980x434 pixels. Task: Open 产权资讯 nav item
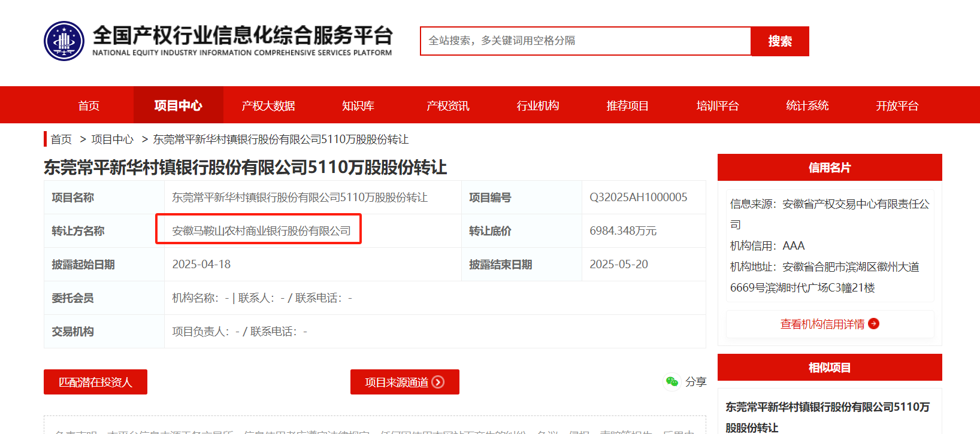(448, 105)
